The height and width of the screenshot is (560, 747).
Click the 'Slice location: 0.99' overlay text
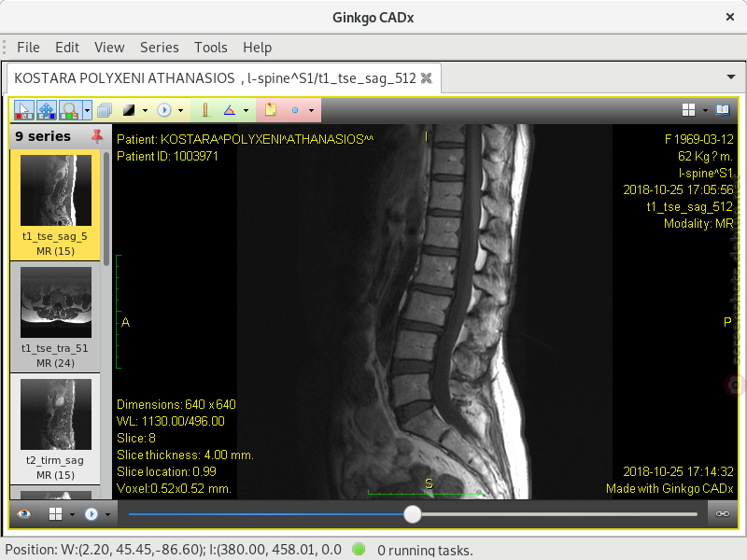click(166, 472)
